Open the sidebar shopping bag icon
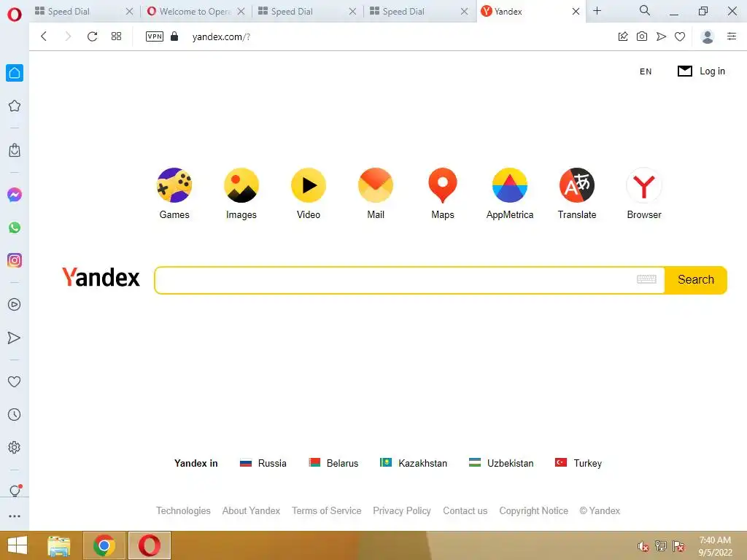 coord(15,150)
